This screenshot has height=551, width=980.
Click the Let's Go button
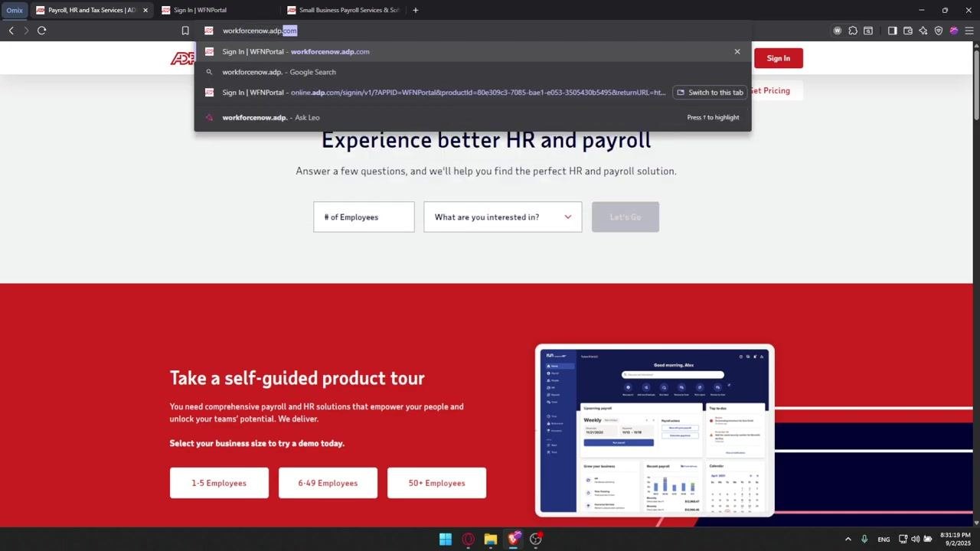click(626, 217)
